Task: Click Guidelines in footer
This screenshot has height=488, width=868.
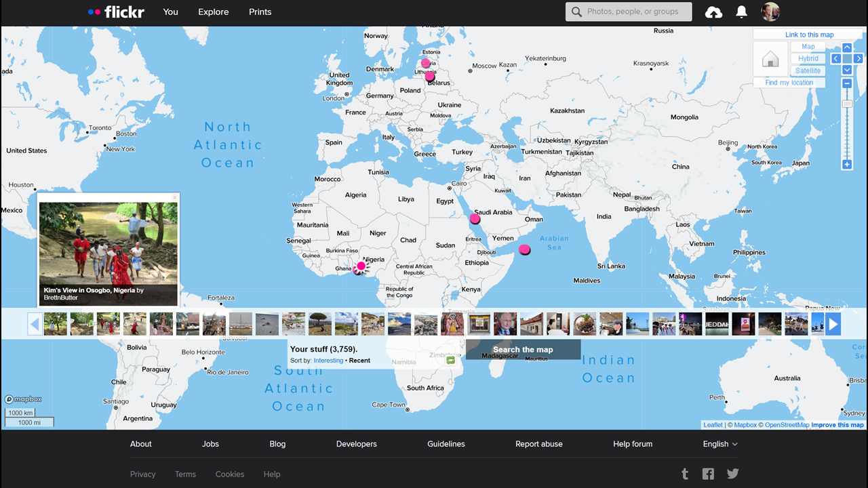Action: pos(446,444)
